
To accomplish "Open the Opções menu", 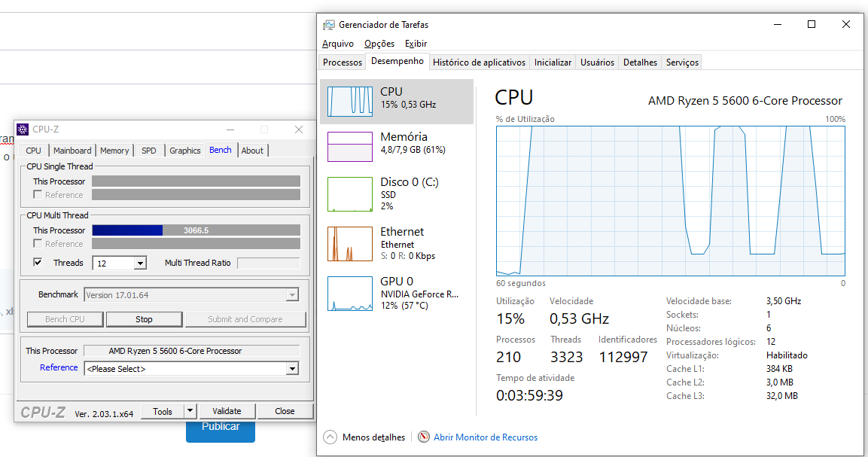I will pos(379,44).
